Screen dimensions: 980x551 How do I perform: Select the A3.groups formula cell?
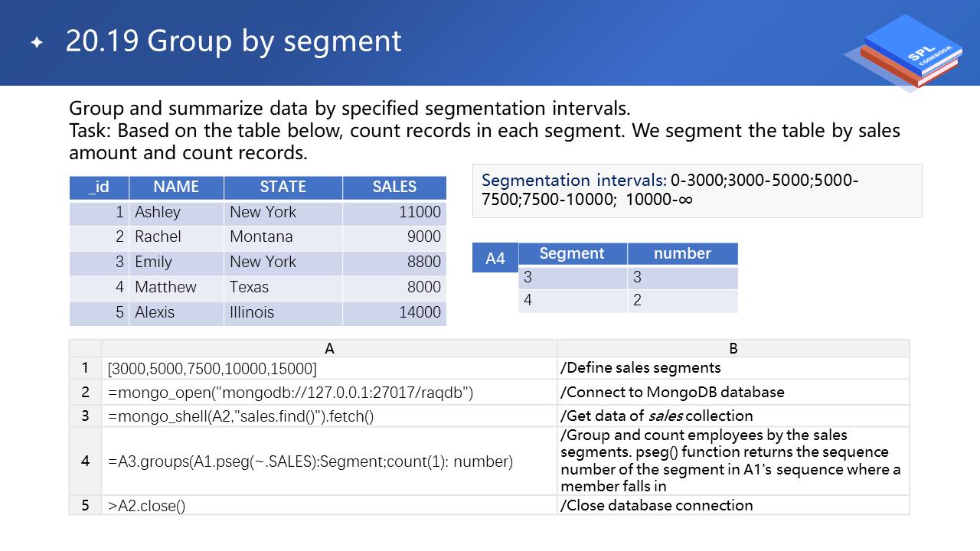(329, 461)
